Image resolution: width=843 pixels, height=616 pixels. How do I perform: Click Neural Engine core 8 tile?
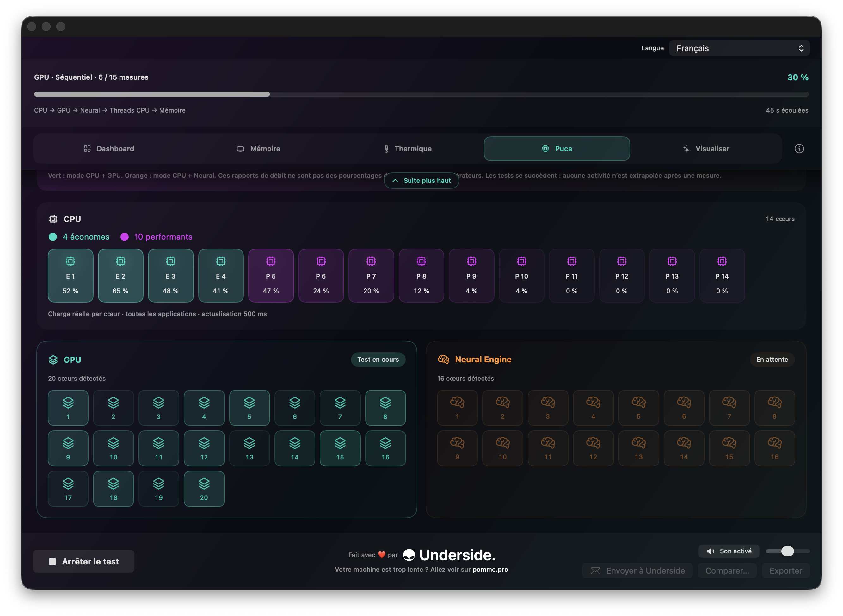[774, 408]
